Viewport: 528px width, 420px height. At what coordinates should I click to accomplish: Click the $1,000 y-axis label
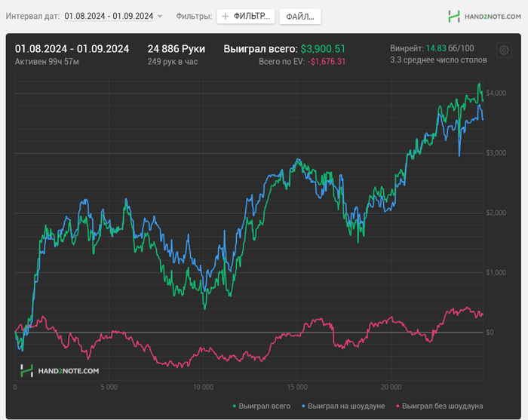coord(496,273)
